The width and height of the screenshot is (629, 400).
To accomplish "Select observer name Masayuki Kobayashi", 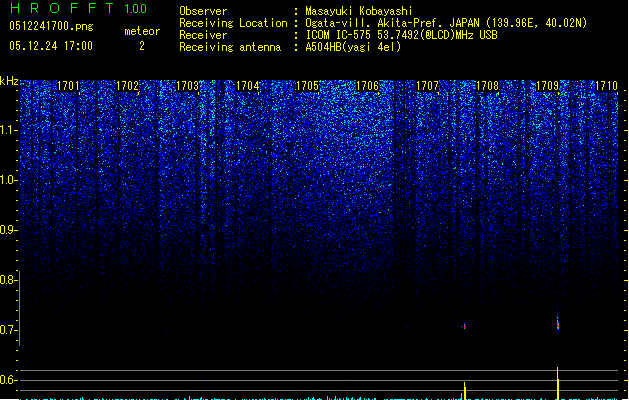I will 359,11.
